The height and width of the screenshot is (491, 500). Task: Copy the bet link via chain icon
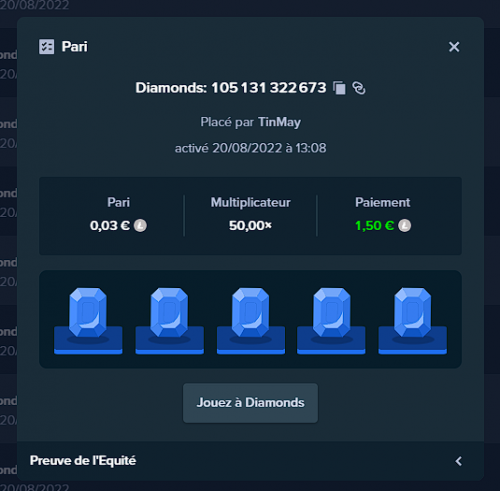[359, 88]
